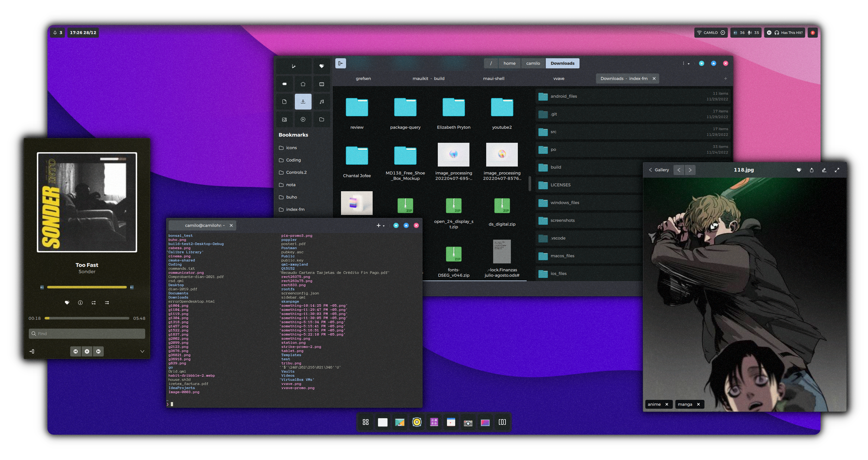
Task: Open the Coding bookmark
Action: coord(303,160)
